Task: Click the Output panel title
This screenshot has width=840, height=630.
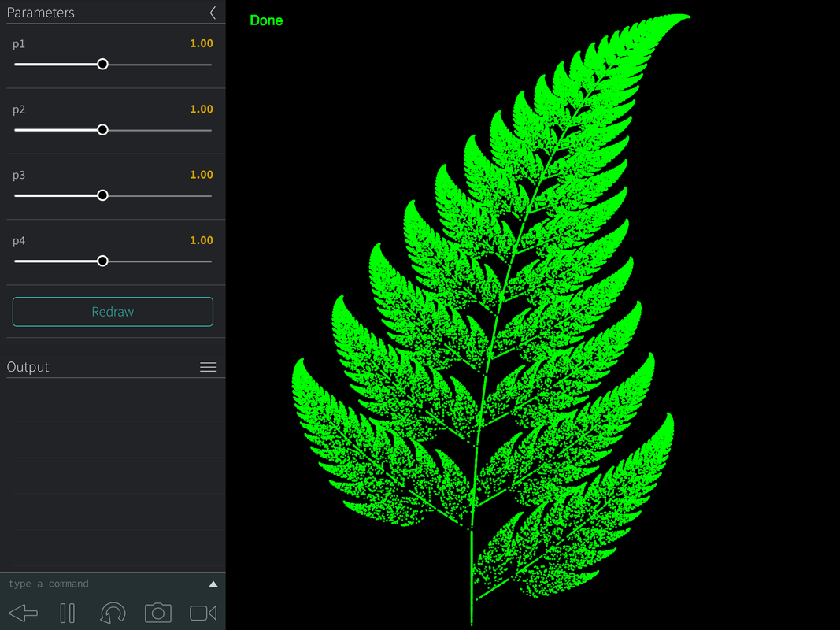Action: click(28, 367)
